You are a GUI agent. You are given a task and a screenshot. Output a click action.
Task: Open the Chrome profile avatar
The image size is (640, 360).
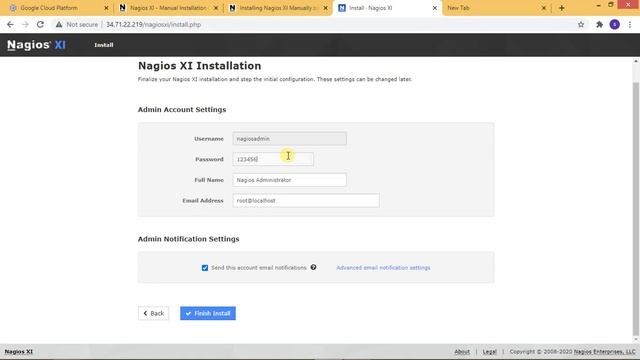pyautogui.click(x=615, y=24)
